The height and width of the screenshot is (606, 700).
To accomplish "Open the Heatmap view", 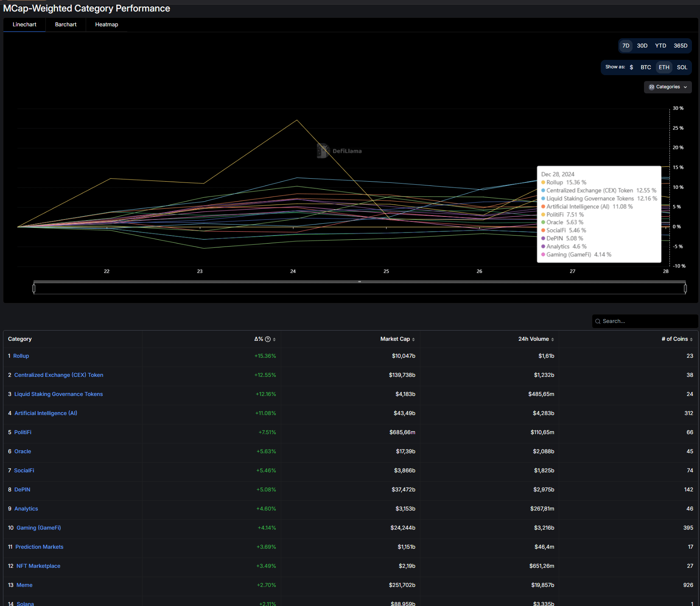I will 106,24.
